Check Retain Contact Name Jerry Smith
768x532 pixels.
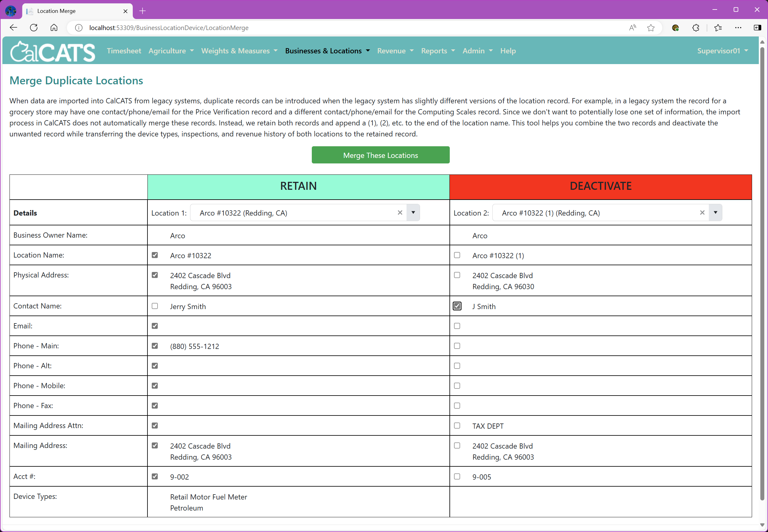(155, 306)
